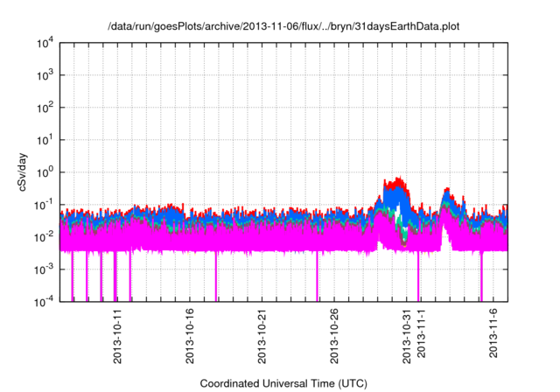This screenshot has width=560, height=392.
Task: Click the 10^3 y-axis tick label
Action: coord(45,75)
